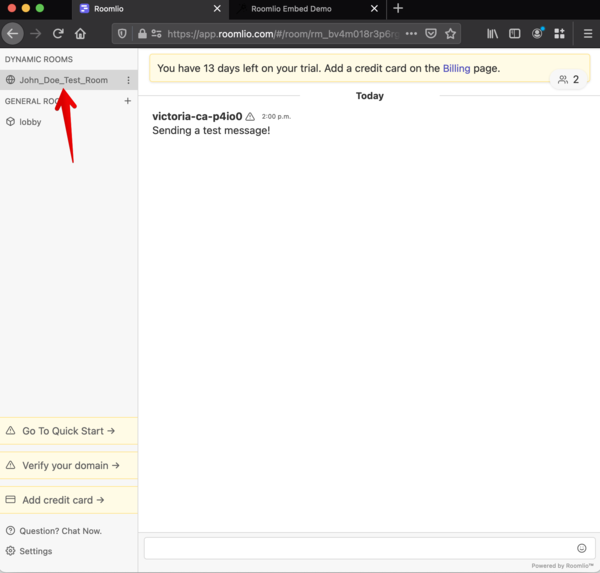Screen dimensions: 600x573
Task: Go to the browser home page
Action: 81,33
